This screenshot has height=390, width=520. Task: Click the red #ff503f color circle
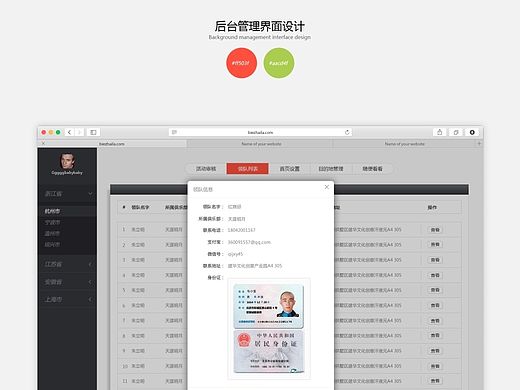[x=241, y=63]
